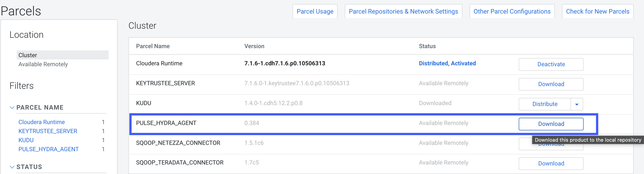Click the Version column header
Viewport: 644px width, 174px height.
(254, 46)
